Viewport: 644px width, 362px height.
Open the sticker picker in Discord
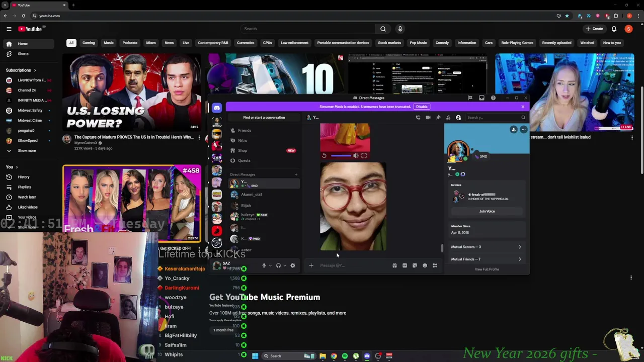415,265
